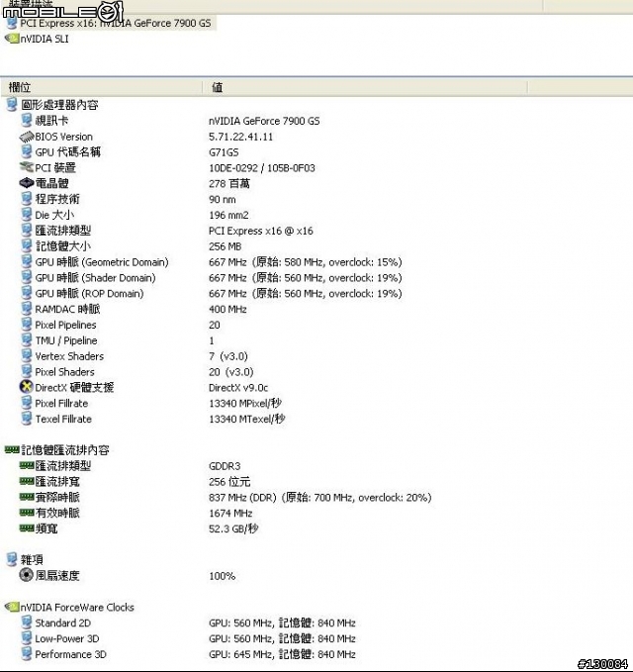
Task: Click the value 400 MHz
Action: pyautogui.click(x=227, y=309)
